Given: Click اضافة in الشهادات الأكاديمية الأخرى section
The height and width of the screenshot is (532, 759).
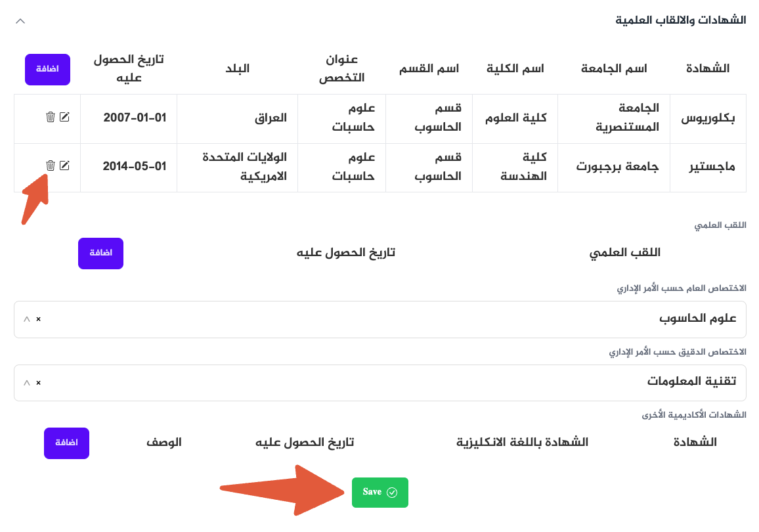Looking at the screenshot, I should pos(66,443).
